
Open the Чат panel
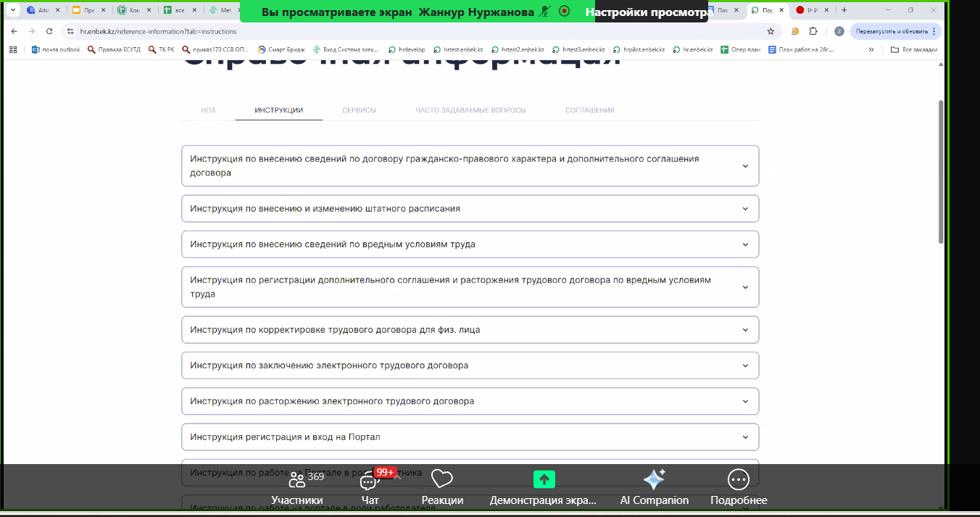pos(370,487)
